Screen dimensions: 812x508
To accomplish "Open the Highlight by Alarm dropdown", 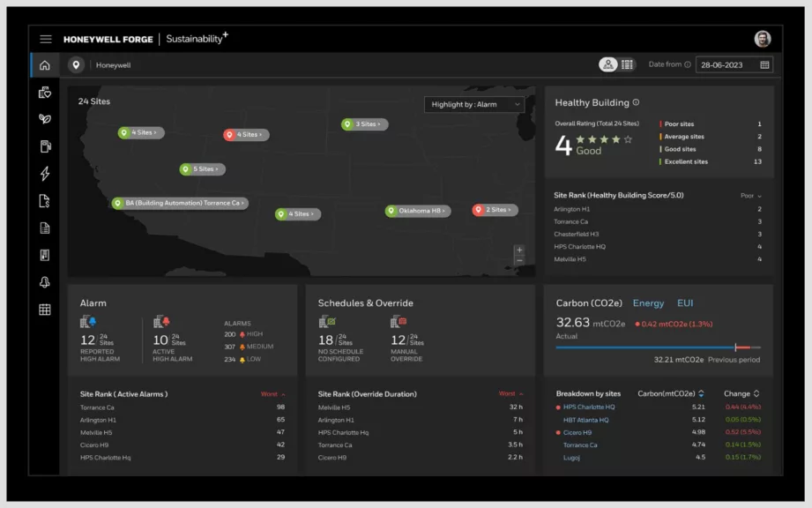I will click(x=473, y=104).
